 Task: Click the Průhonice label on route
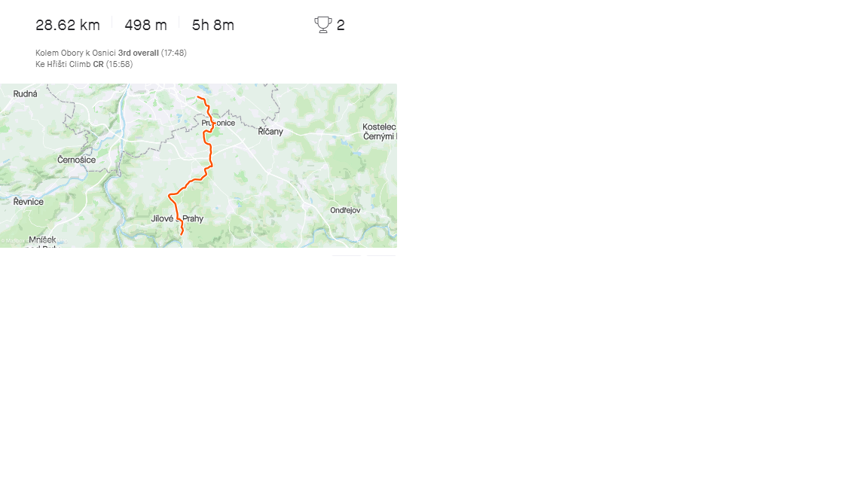pos(218,124)
